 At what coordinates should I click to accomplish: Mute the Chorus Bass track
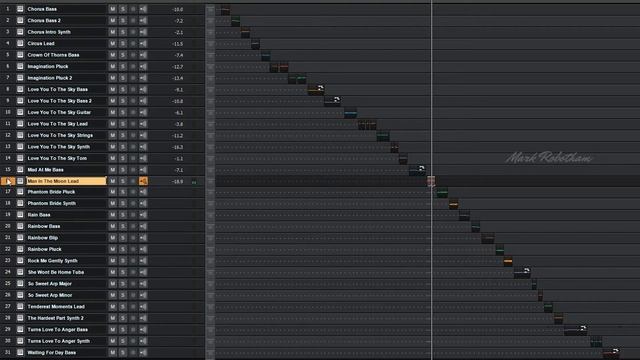pos(112,9)
